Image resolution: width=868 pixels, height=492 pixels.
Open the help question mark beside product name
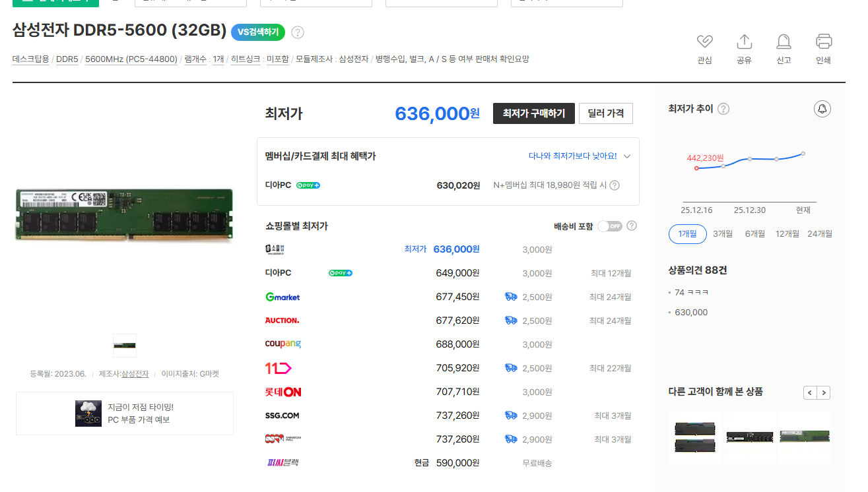[297, 31]
